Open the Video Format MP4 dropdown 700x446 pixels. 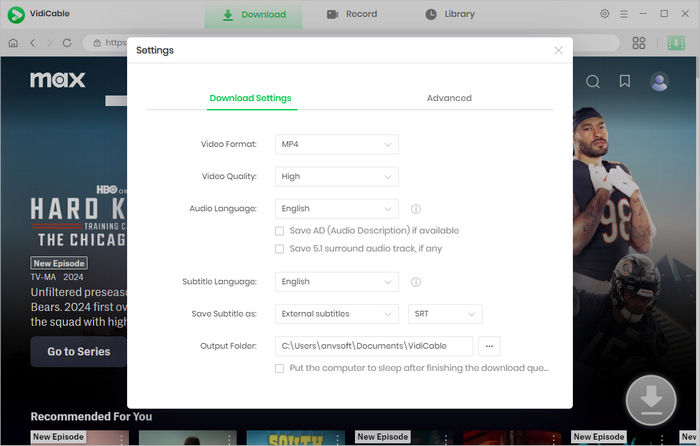click(x=337, y=144)
